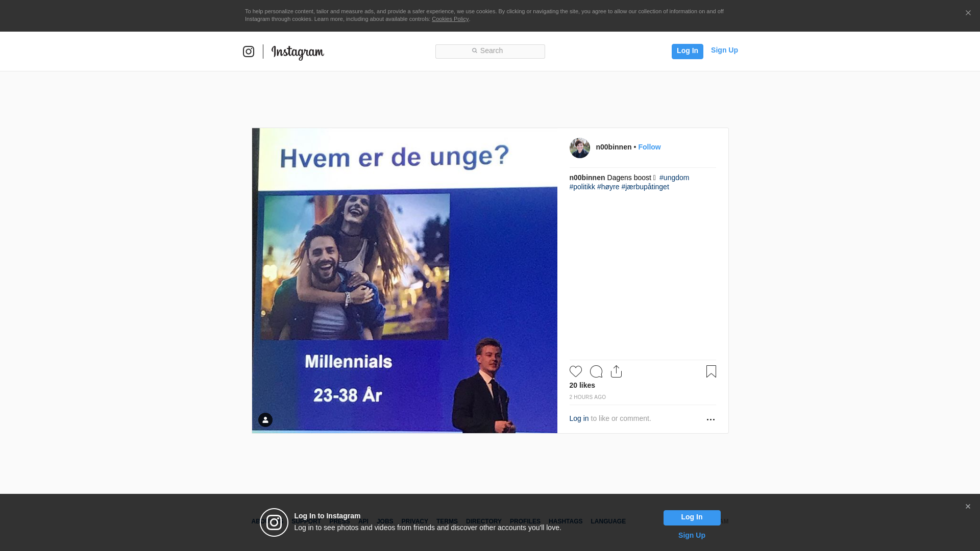Click the 2 HOURS AGO timestamp
This screenshot has height=551, width=980.
coord(587,397)
